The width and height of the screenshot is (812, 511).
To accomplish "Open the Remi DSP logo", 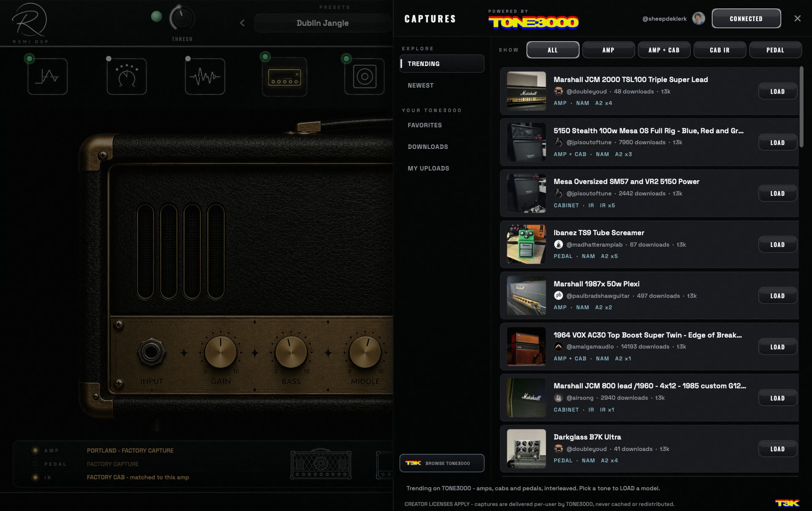I will point(30,23).
